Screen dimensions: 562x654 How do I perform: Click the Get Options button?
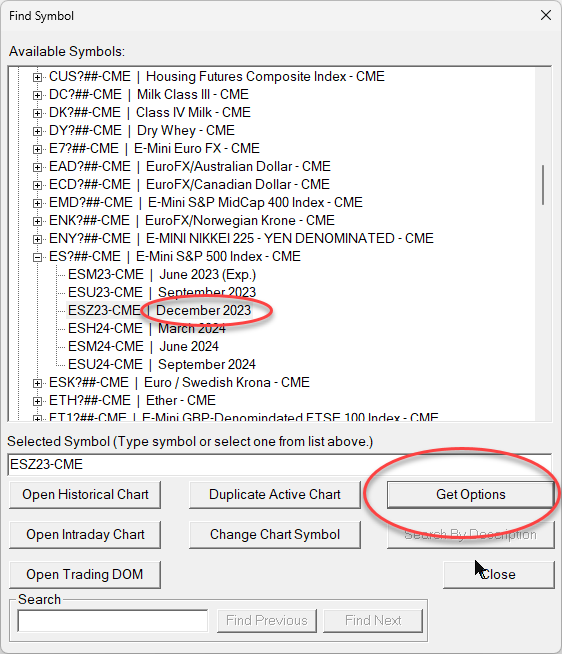[x=471, y=495]
